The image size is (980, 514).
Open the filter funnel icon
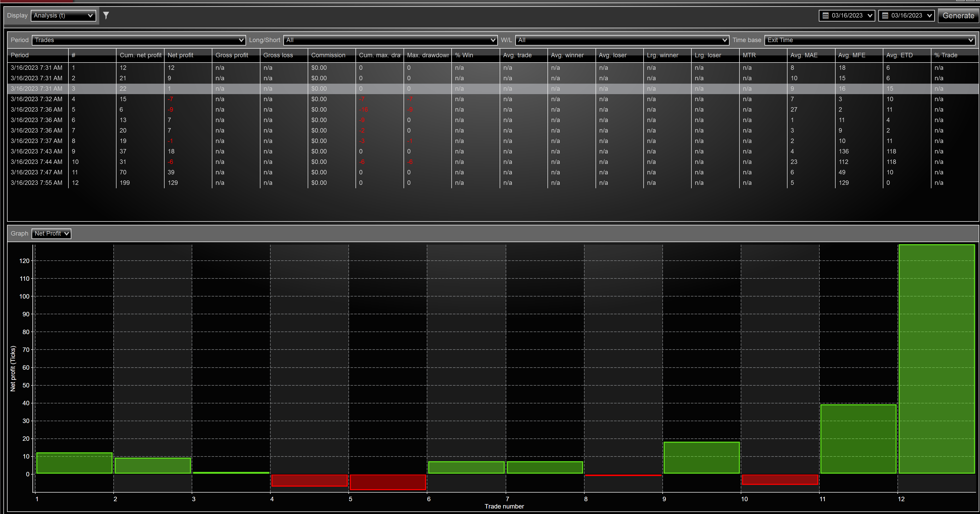click(x=106, y=15)
